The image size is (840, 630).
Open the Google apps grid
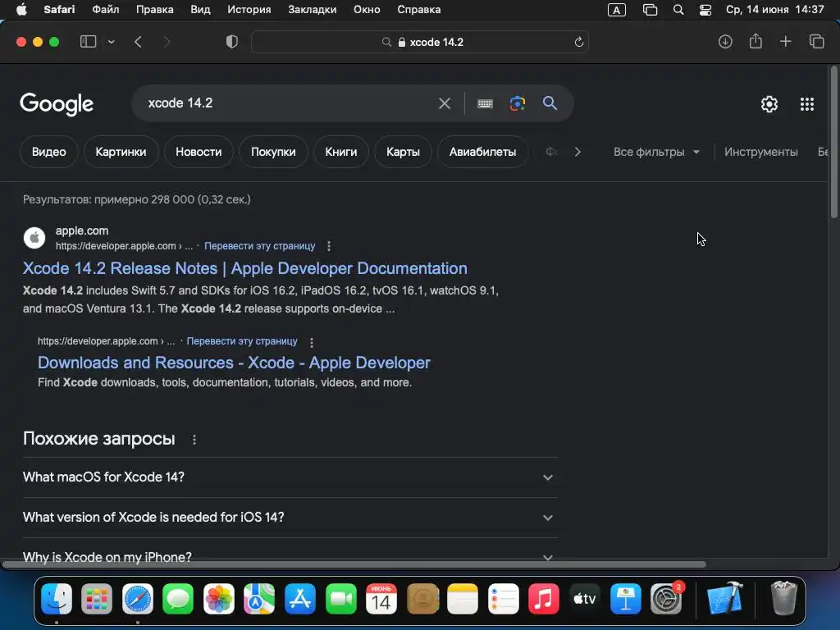(x=807, y=104)
